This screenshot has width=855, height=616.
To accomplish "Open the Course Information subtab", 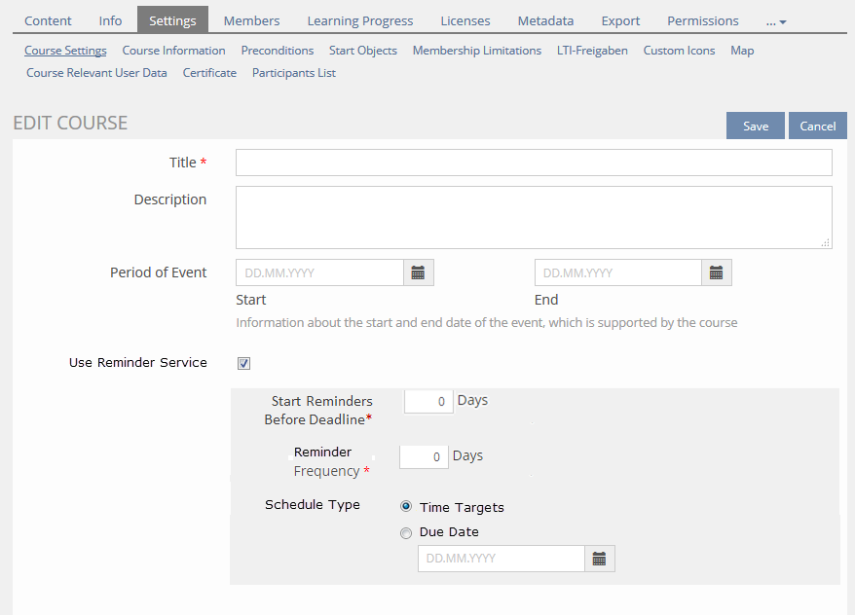I will (173, 51).
